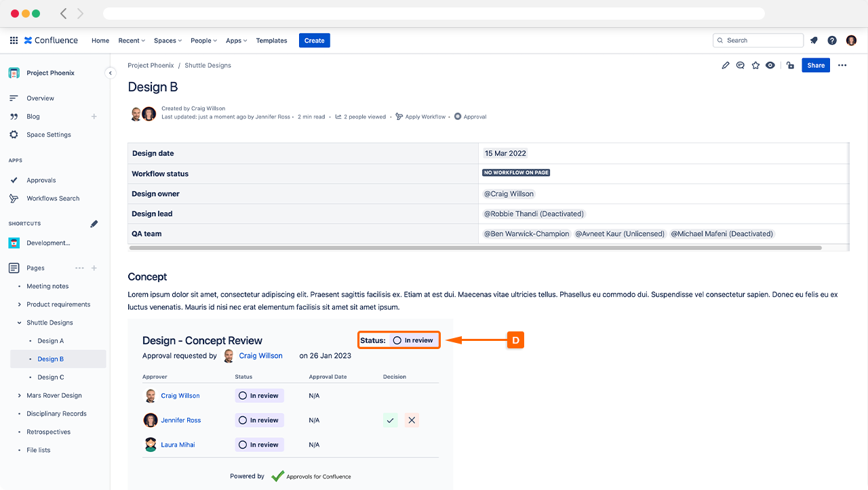
Task: Reject with the red X button
Action: point(412,420)
